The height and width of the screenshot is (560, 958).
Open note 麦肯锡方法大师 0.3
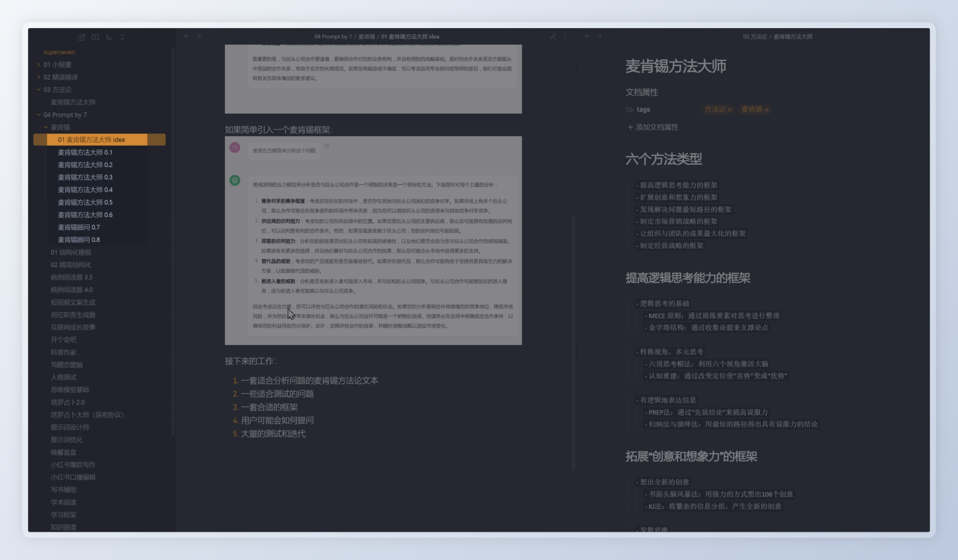(x=85, y=177)
